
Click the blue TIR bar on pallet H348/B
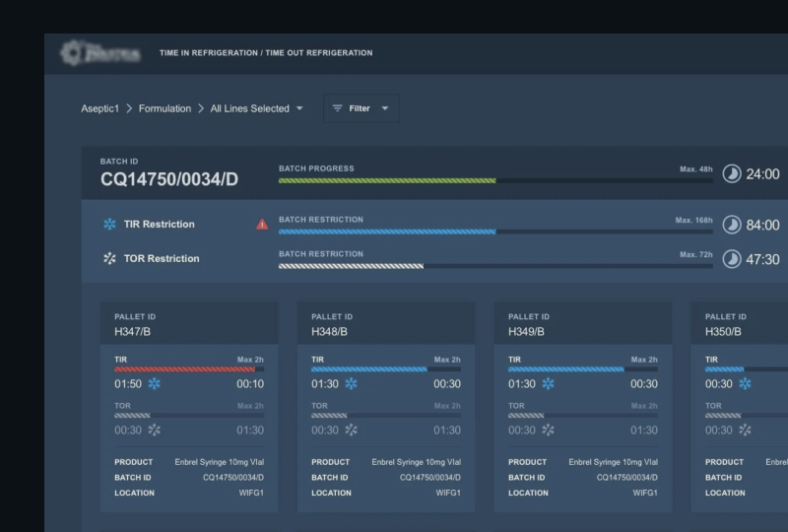[369, 369]
